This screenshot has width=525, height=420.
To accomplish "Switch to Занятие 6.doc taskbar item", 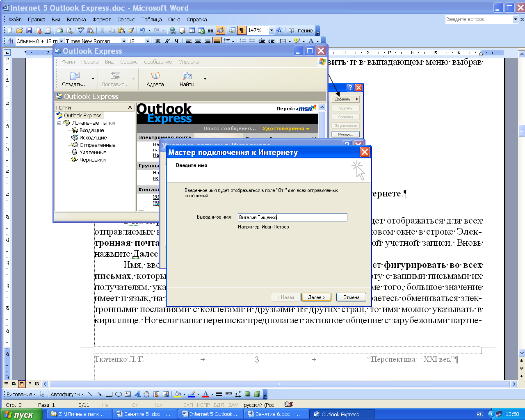I will pyautogui.click(x=275, y=414).
